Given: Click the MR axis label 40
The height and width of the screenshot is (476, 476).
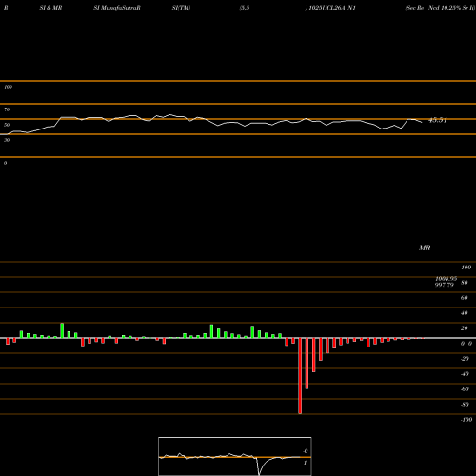Looking at the screenshot, I should pos(465,313).
